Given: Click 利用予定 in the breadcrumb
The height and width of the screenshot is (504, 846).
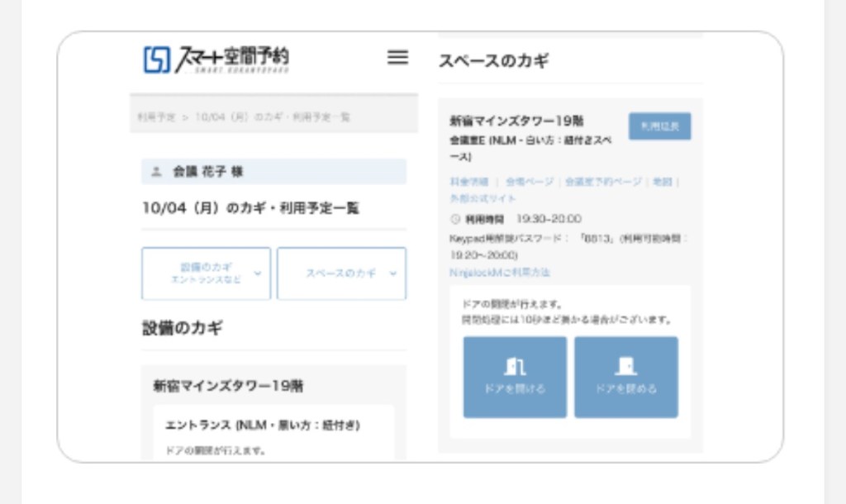Looking at the screenshot, I should click(156, 117).
